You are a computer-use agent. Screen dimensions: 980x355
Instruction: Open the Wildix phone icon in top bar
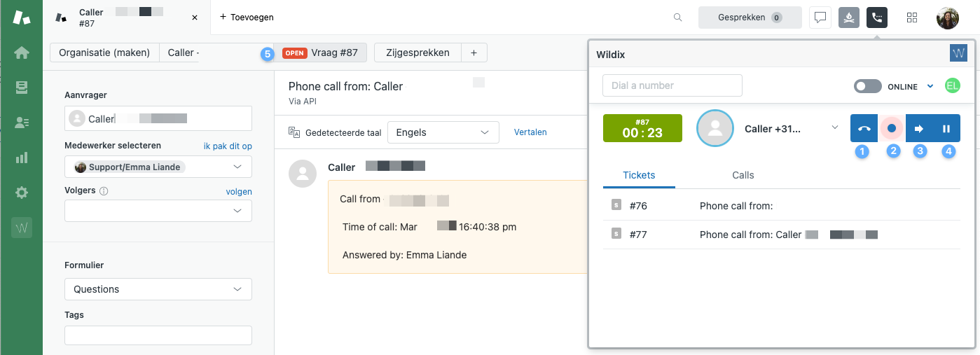(877, 18)
